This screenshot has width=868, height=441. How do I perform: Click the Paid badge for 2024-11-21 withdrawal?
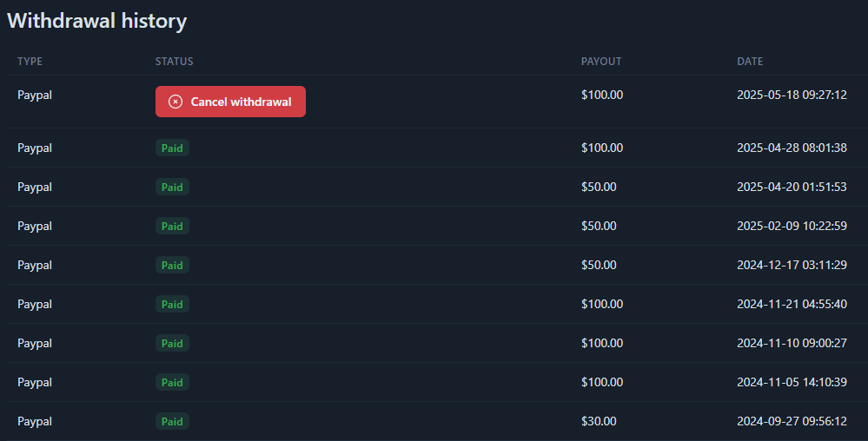(x=172, y=305)
